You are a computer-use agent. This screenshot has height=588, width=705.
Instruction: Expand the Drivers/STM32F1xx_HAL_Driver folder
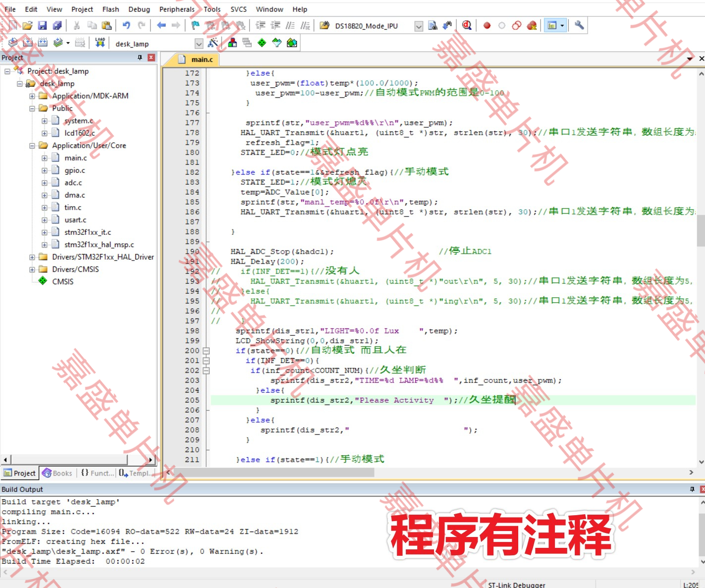(x=32, y=257)
